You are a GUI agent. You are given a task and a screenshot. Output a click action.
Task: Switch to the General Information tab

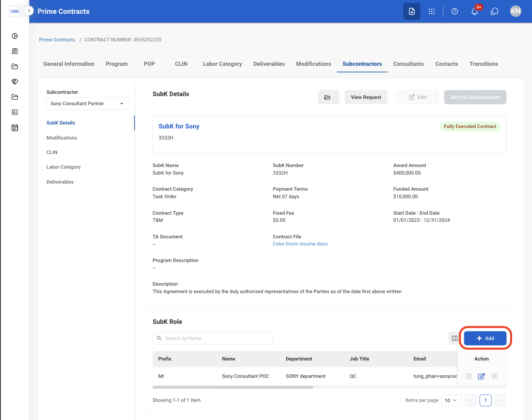(x=69, y=64)
